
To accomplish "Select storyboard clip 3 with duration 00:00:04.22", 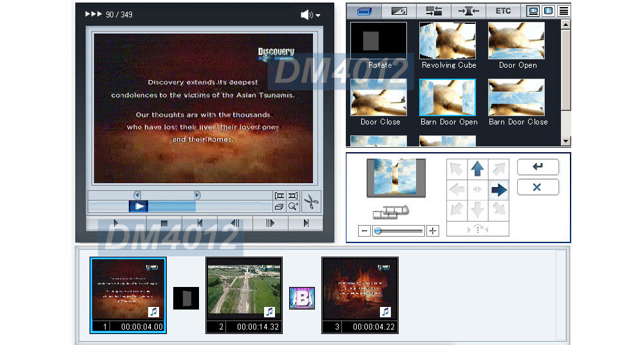I will click(x=360, y=295).
